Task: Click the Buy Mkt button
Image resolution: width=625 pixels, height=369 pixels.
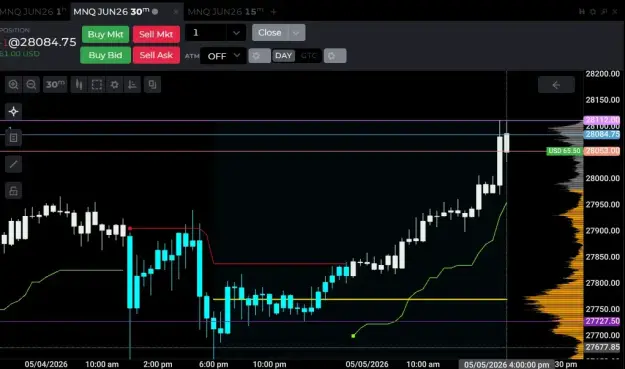Action: (x=106, y=34)
